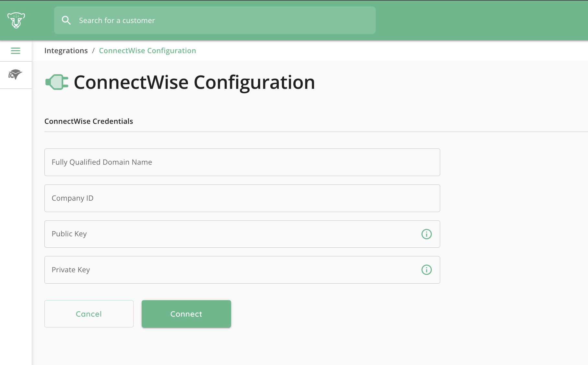Click ConnectWise Configuration breadcrumb link
The height and width of the screenshot is (365, 588).
pos(147,51)
